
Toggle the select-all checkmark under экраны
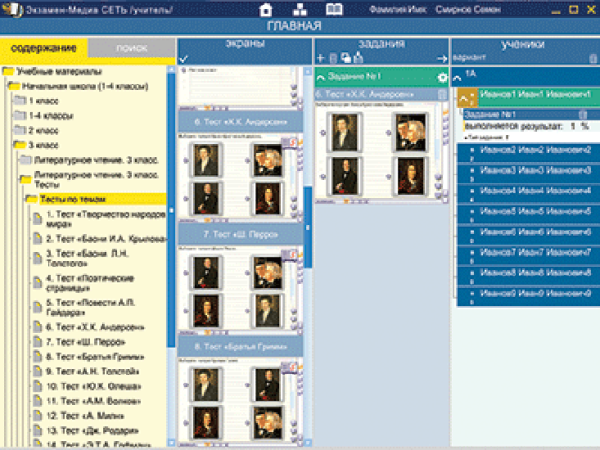[x=183, y=59]
